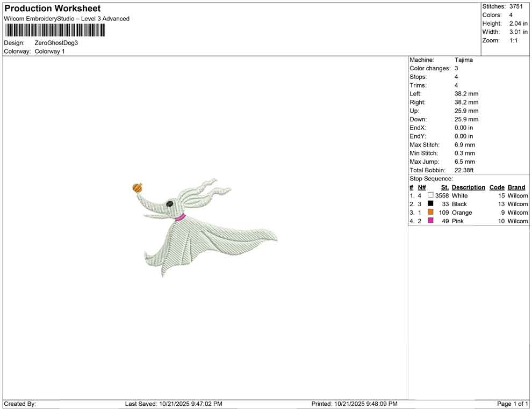Image resolution: width=532 pixels, height=409 pixels.
Task: Click the 'Code' column header
Action: point(497,187)
